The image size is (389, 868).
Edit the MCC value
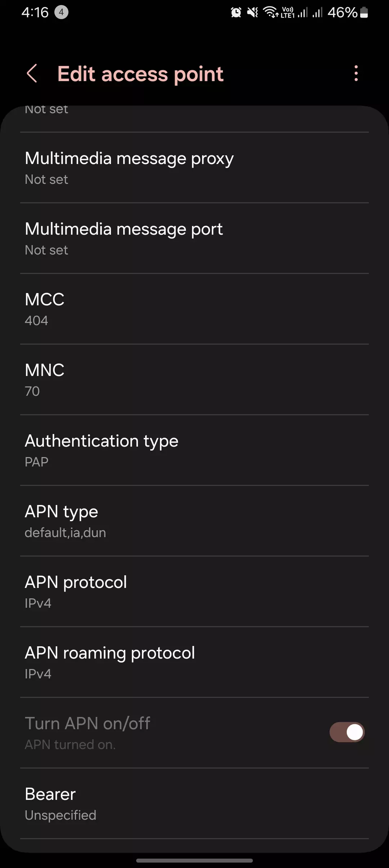(x=194, y=309)
